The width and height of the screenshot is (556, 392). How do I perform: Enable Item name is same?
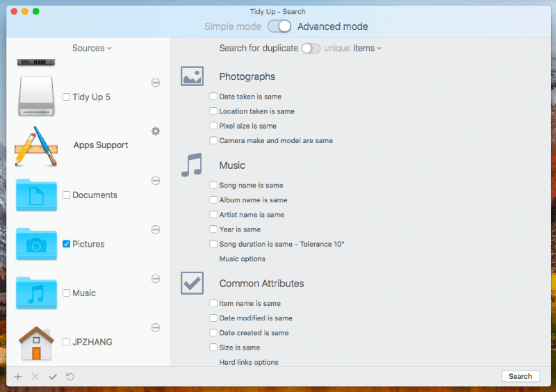coord(213,303)
